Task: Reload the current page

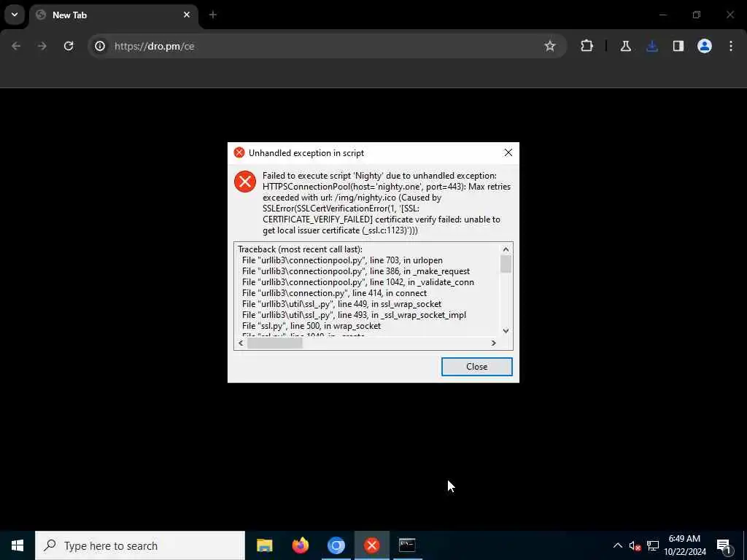Action: point(69,46)
